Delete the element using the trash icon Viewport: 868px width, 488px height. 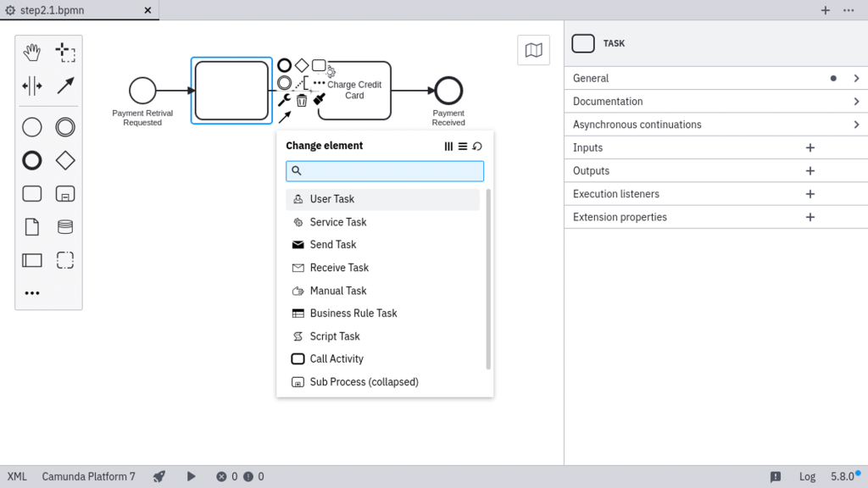coord(302,100)
